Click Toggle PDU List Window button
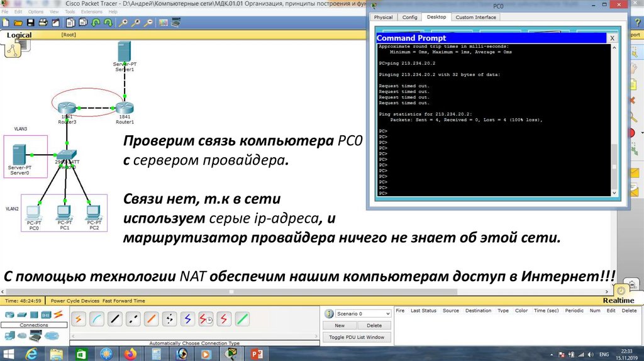 click(357, 337)
